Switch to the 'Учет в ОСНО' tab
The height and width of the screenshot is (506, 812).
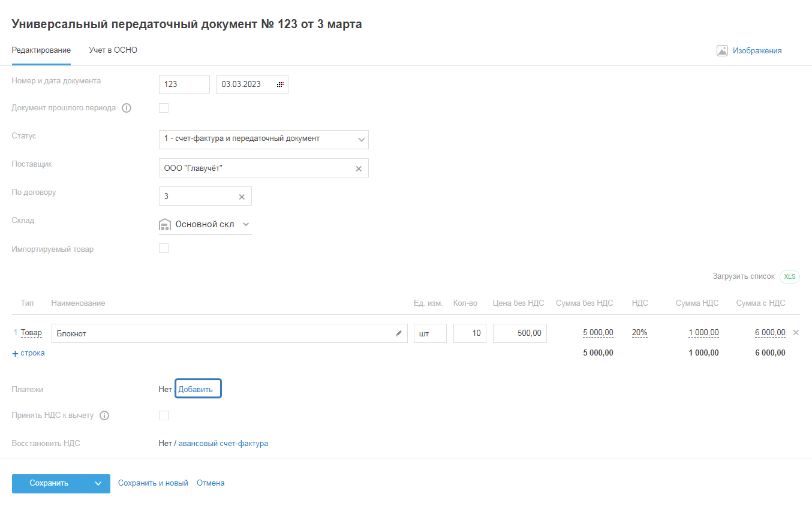[113, 50]
